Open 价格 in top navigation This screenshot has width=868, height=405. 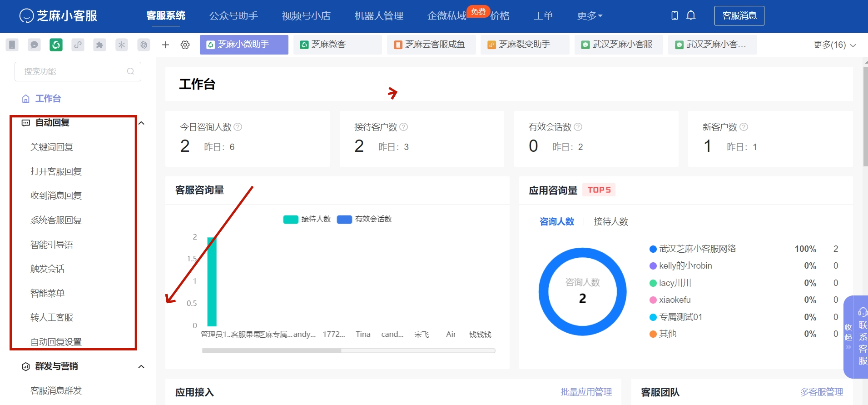(500, 15)
